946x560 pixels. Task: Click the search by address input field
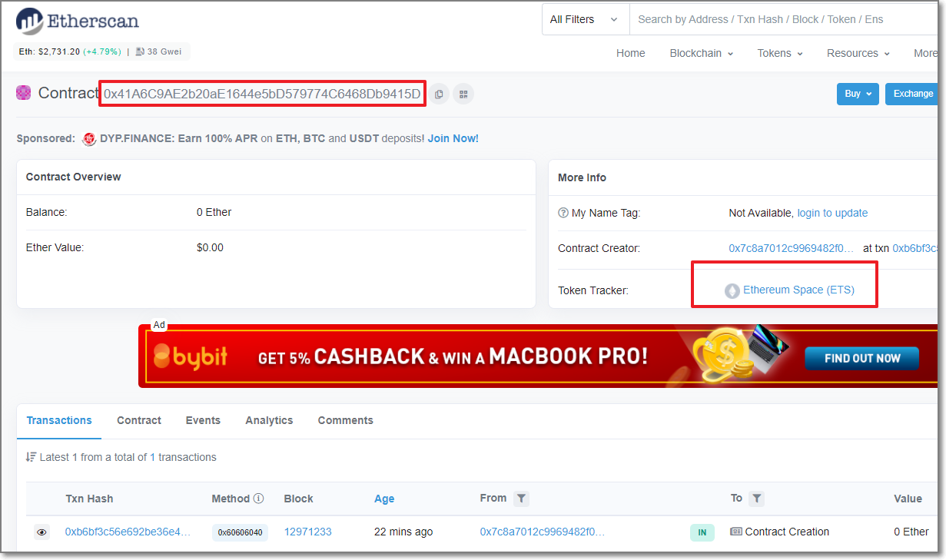tap(784, 19)
